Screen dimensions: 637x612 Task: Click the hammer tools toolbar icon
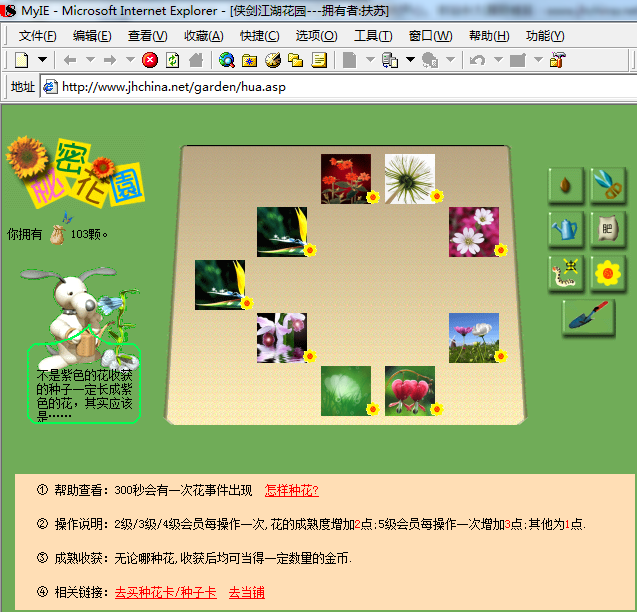(x=557, y=60)
